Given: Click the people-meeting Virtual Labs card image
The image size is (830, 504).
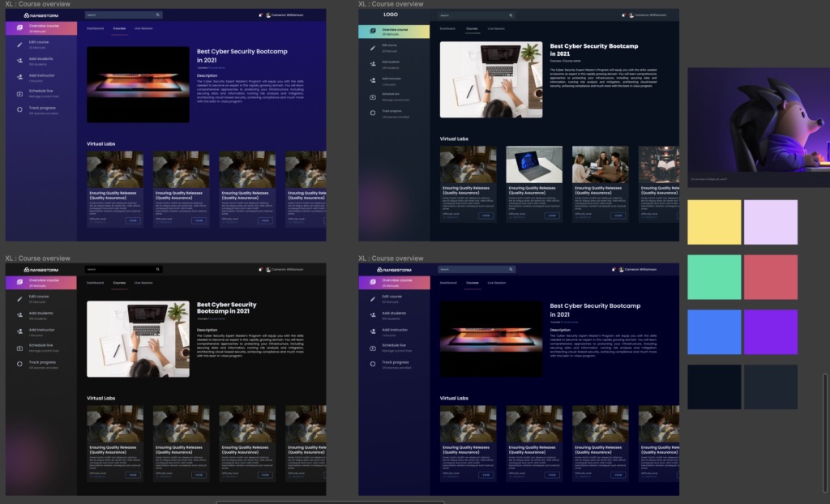Looking at the screenshot, I should coord(601,164).
